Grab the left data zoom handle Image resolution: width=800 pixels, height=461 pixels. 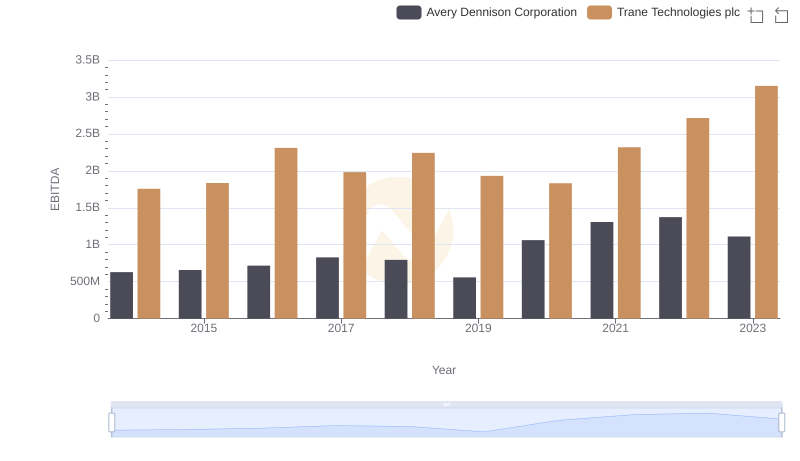[x=112, y=422]
